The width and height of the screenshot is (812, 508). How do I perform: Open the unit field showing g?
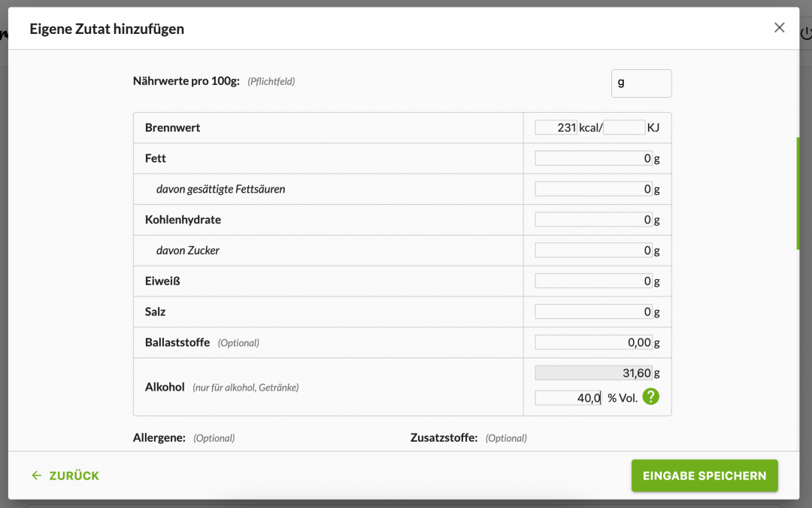[641, 83]
